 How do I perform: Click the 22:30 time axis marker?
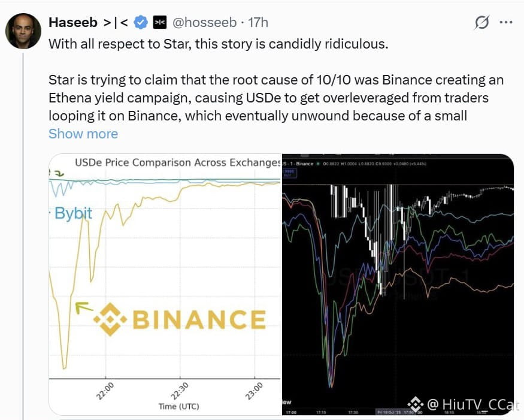(180, 391)
